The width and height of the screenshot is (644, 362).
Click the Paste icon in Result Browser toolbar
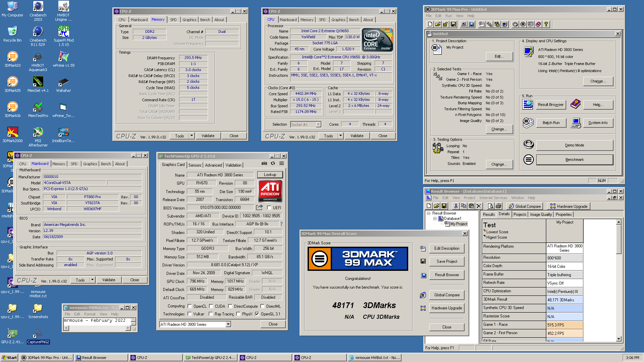coord(471,206)
